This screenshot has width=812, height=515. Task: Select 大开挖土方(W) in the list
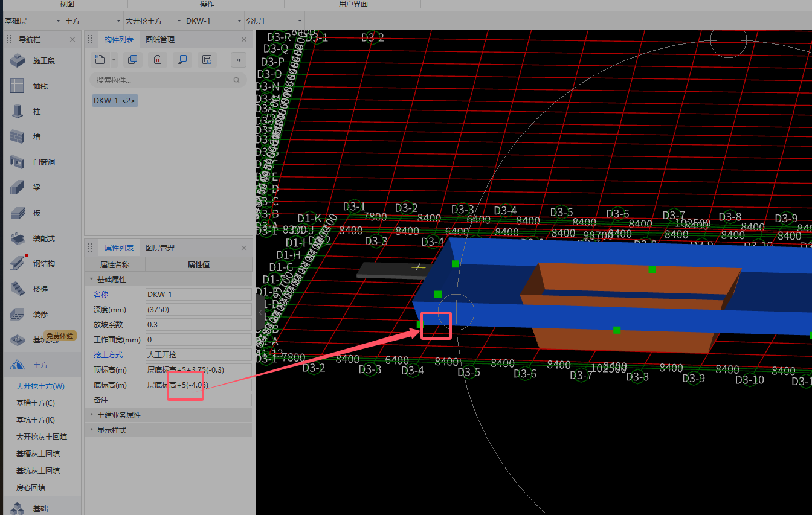[x=40, y=386]
